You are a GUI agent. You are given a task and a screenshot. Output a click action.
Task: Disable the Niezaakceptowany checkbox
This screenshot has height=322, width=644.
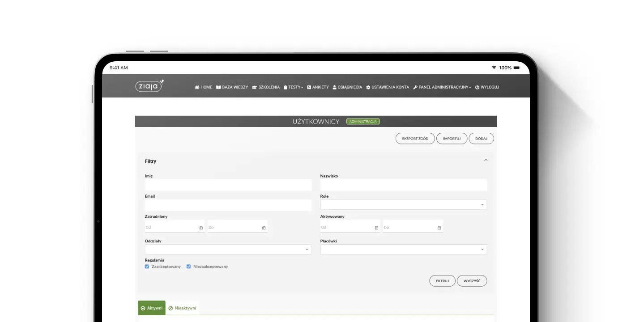tap(188, 266)
